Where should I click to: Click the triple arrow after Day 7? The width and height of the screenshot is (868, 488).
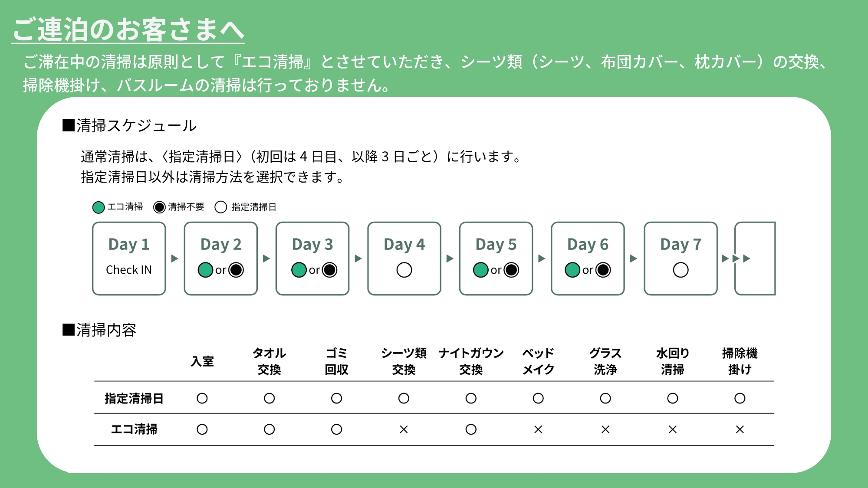coord(736,259)
